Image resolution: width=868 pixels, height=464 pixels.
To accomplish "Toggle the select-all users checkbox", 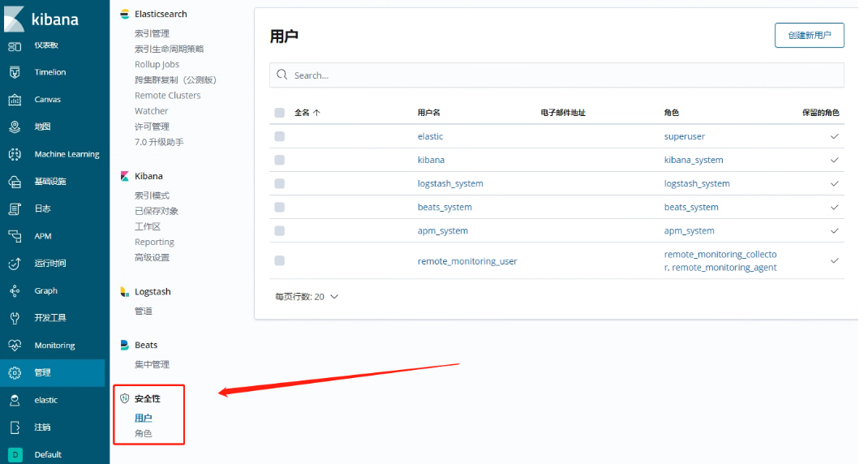I will coord(280,113).
